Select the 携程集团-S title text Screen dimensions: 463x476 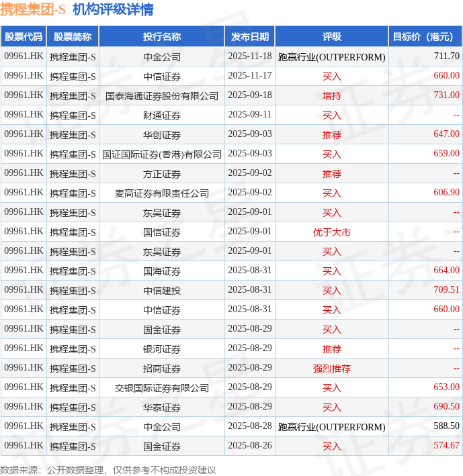pos(32,9)
